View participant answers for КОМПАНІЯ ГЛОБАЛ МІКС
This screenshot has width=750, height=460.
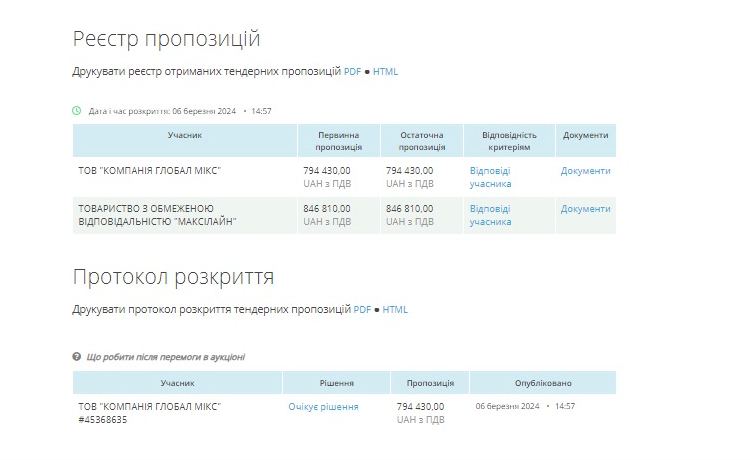point(490,177)
